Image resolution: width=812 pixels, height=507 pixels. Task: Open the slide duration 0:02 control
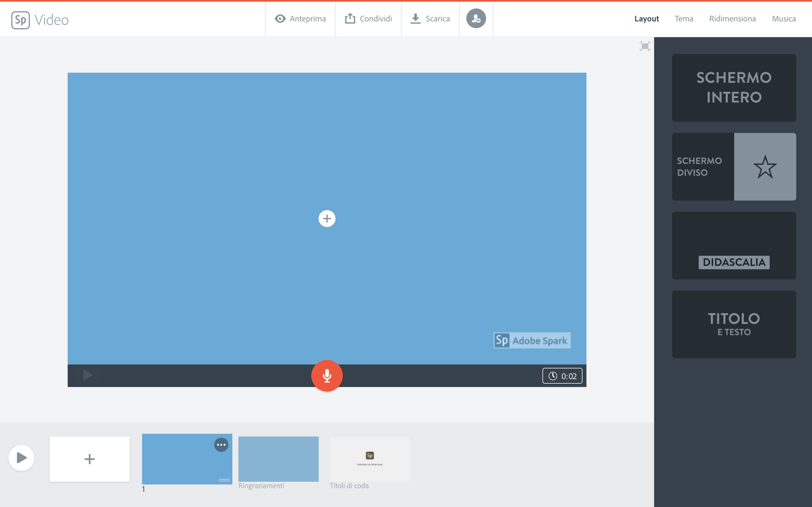tap(562, 376)
